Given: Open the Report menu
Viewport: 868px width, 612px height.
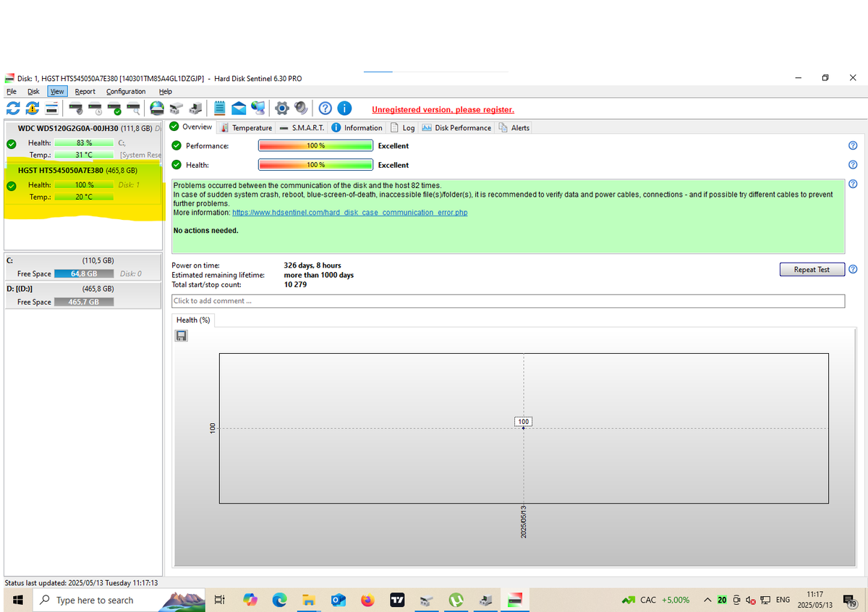Looking at the screenshot, I should (85, 91).
